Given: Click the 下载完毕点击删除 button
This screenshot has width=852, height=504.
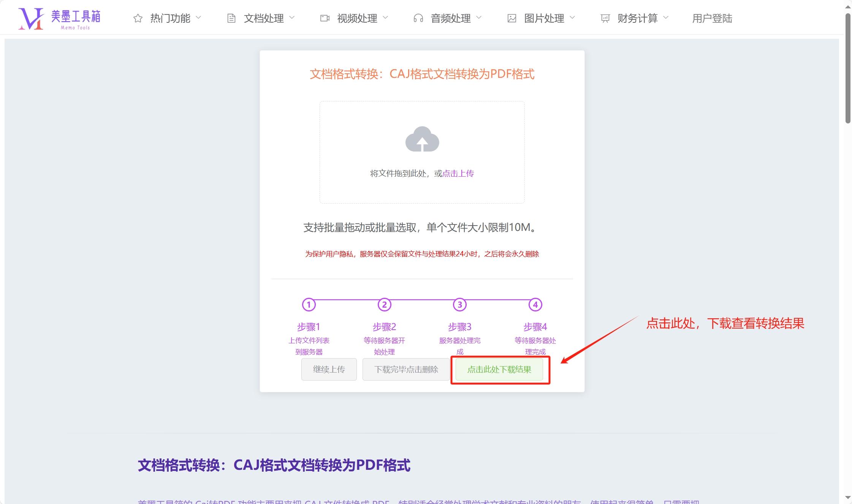Looking at the screenshot, I should 405,369.
